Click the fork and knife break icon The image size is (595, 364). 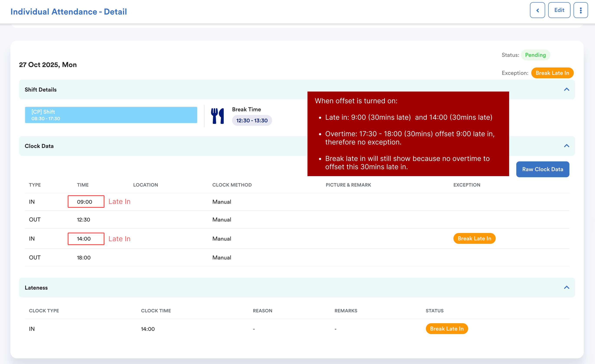217,116
